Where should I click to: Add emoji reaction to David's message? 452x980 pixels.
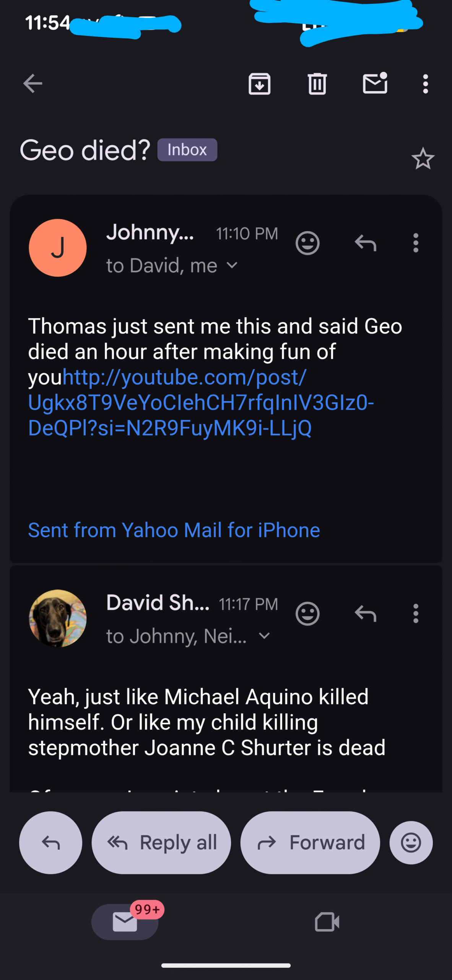click(307, 614)
